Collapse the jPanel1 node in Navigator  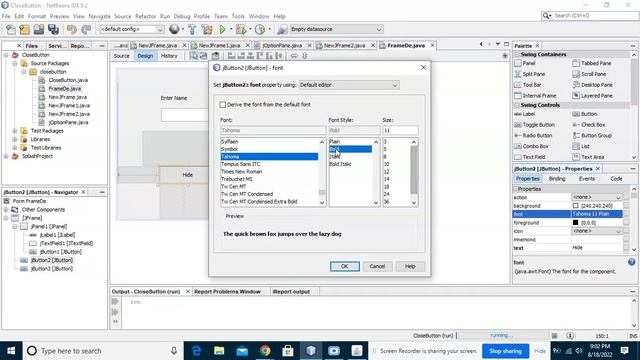coord(15,227)
